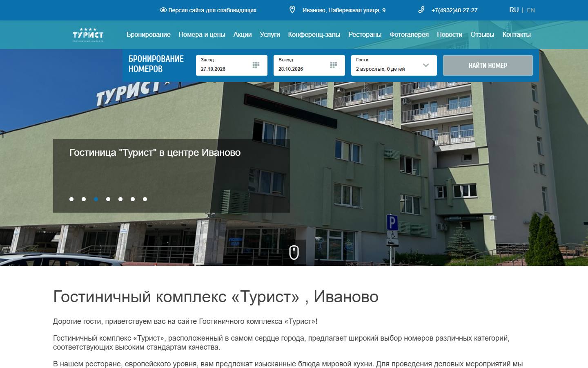Image resolution: width=588 pixels, height=368 pixels.
Task: Click the mouse scroll-down icon
Action: pos(294,252)
